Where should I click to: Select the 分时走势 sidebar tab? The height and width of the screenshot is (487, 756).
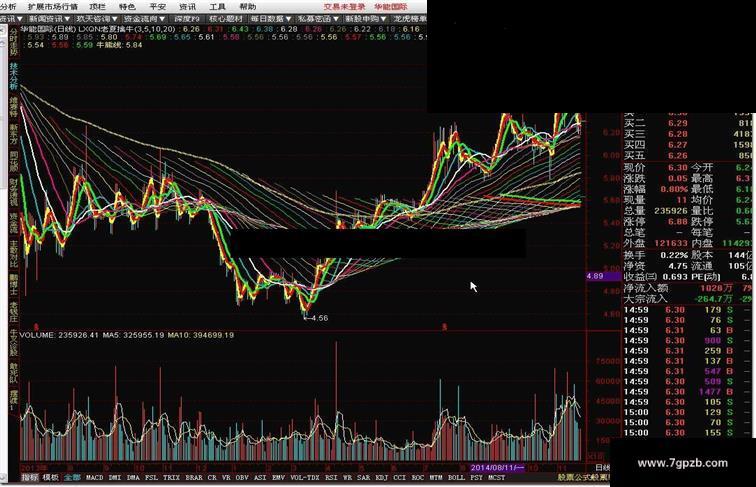pyautogui.click(x=14, y=41)
